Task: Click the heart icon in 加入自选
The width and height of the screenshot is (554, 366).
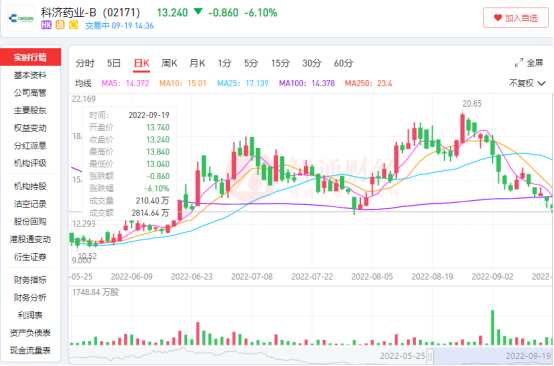Action: click(497, 18)
